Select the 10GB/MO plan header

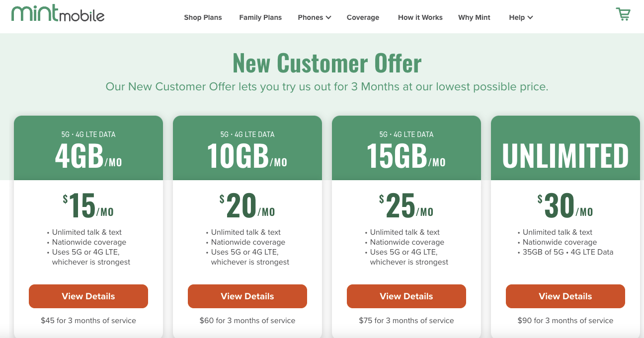click(247, 148)
